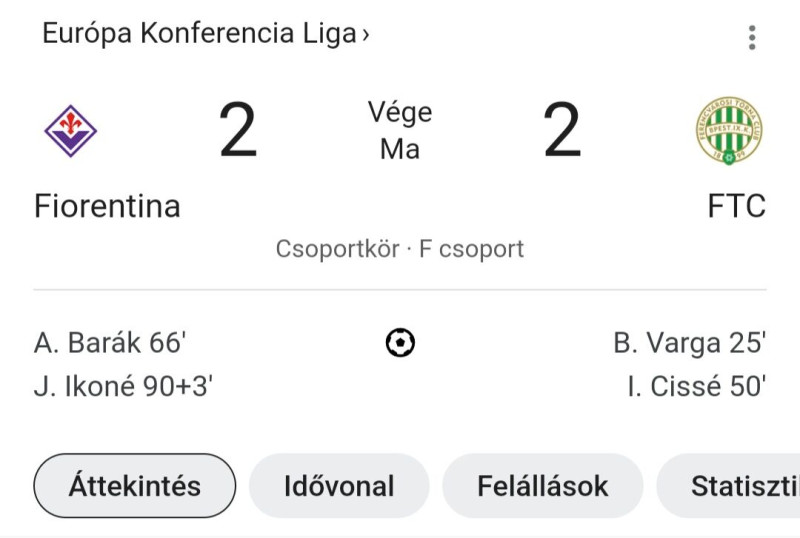Viewport: 800px width, 538px height.
Task: Tap the Vége Ma match status
Action: click(x=400, y=131)
